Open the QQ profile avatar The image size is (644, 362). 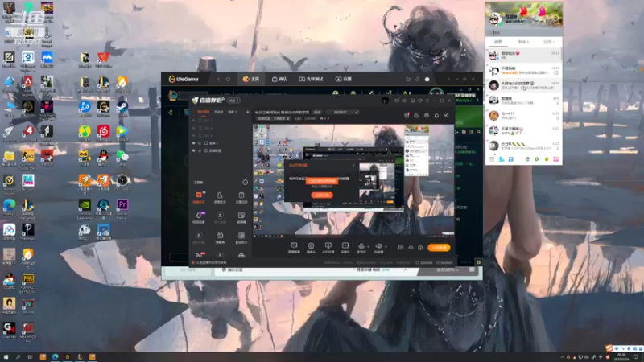click(x=495, y=18)
